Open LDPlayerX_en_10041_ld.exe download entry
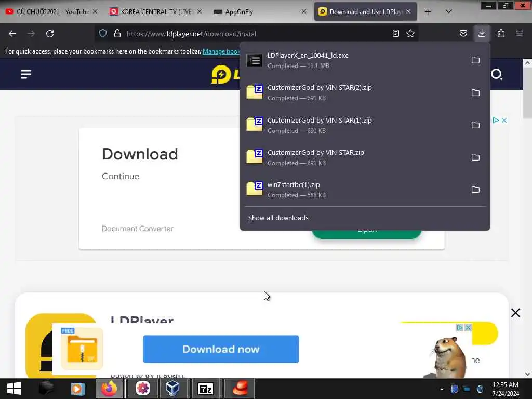This screenshot has width=532, height=399. 354,60
